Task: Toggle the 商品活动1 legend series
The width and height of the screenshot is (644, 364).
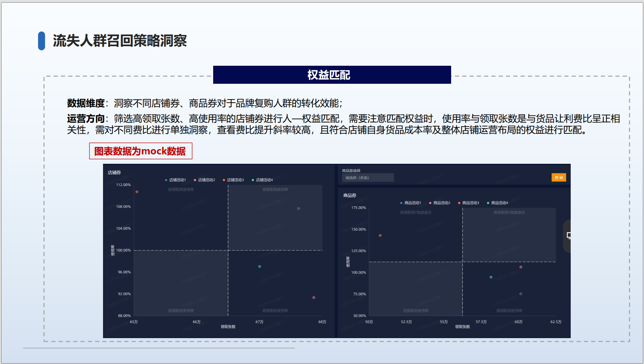Action: [x=411, y=203]
